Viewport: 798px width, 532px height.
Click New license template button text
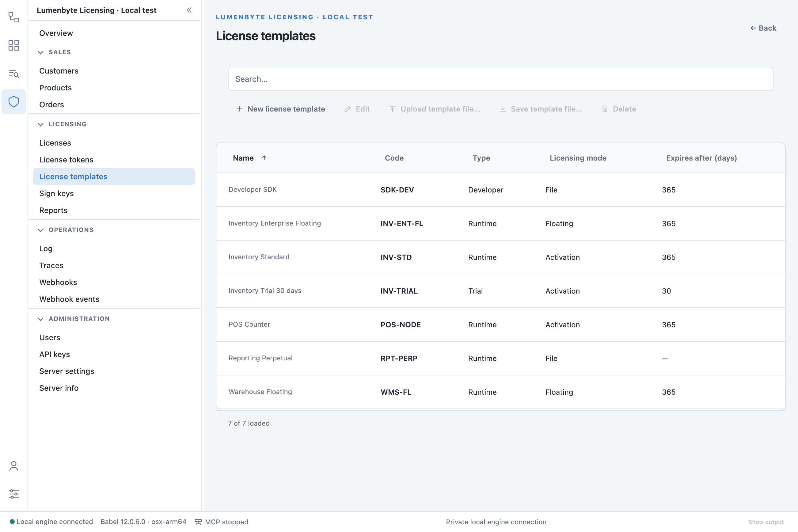(286, 109)
